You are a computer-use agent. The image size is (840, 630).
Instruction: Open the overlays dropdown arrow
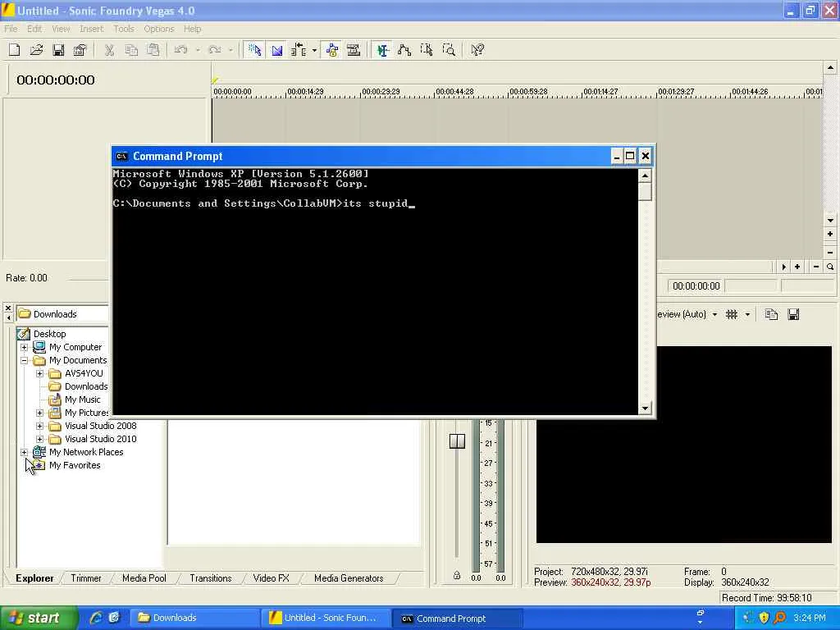point(748,314)
